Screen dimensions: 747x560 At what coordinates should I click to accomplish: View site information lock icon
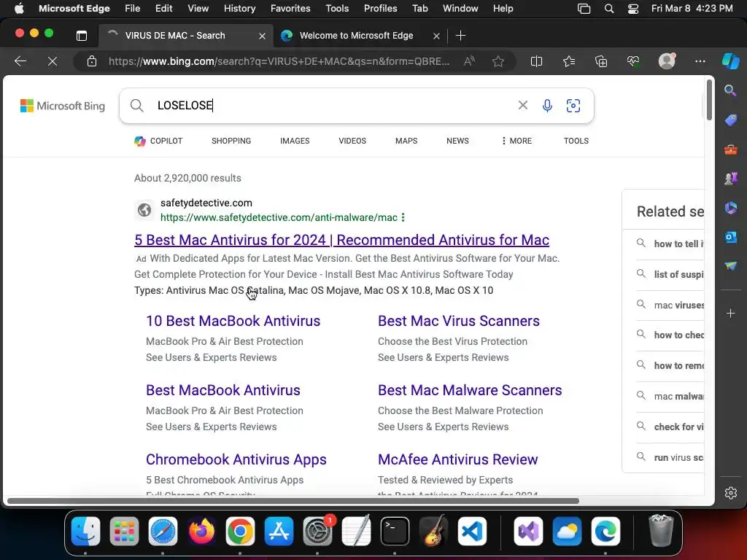[x=91, y=61]
